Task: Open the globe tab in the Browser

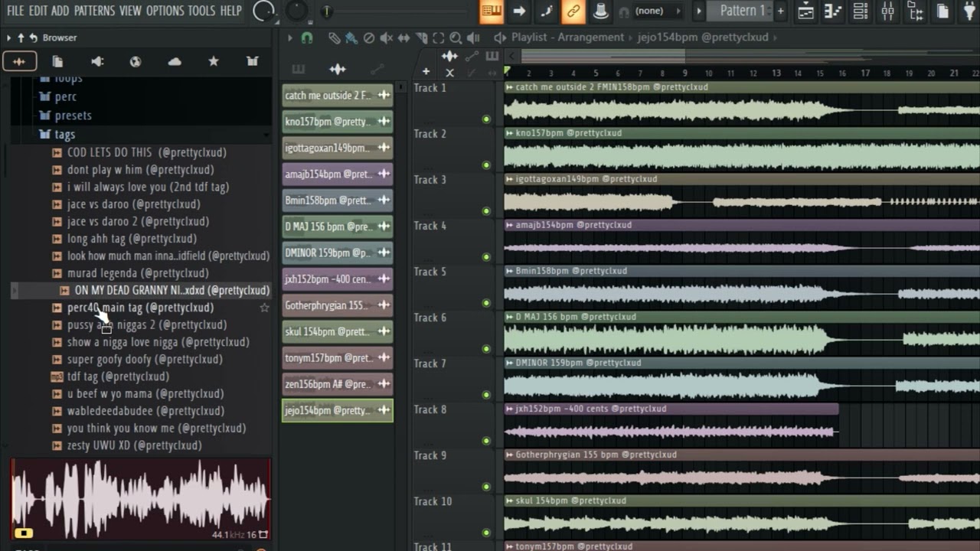Action: coord(136,62)
